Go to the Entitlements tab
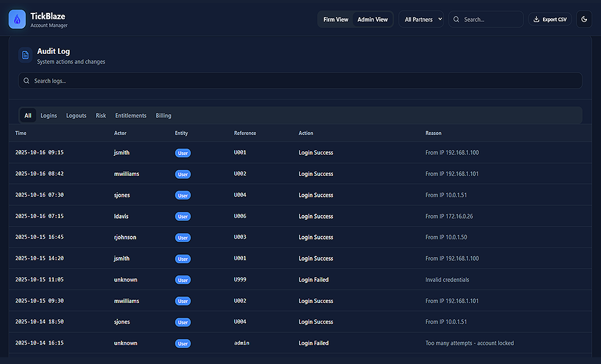The image size is (601, 364). (131, 115)
